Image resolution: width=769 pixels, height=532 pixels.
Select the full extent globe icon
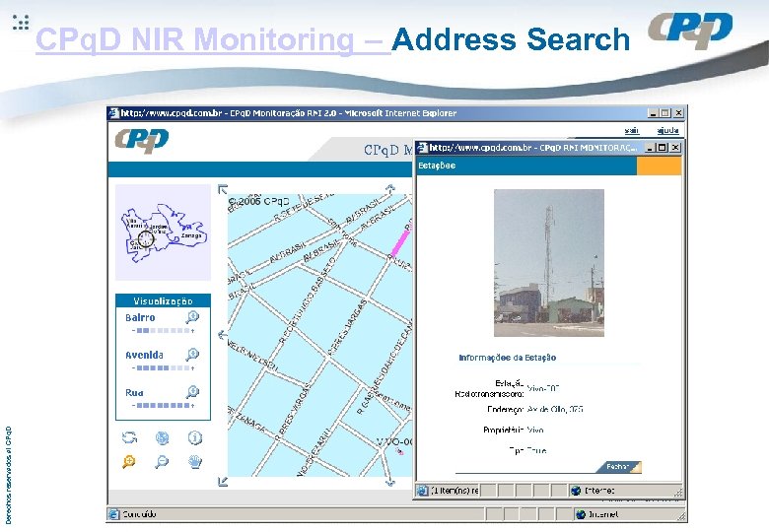[162, 437]
